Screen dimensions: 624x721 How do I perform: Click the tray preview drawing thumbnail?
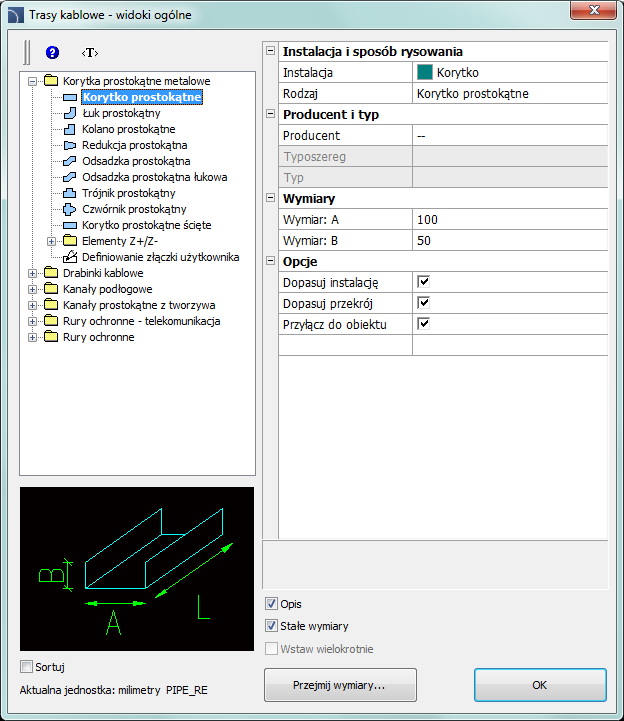coord(137,569)
